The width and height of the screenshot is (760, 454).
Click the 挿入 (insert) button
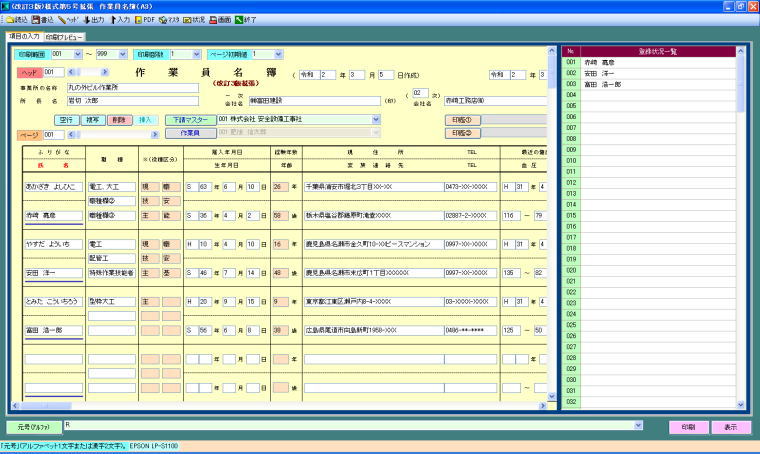(145, 120)
